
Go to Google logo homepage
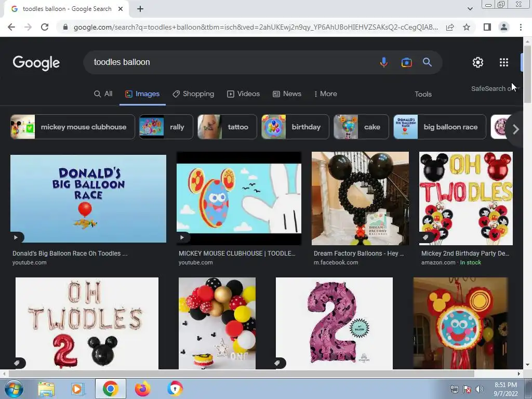click(x=36, y=63)
